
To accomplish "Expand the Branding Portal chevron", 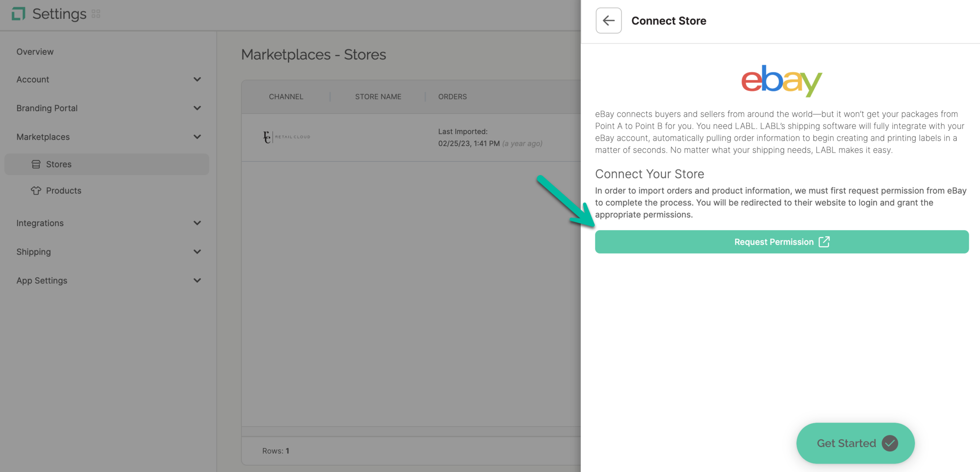I will click(x=197, y=108).
